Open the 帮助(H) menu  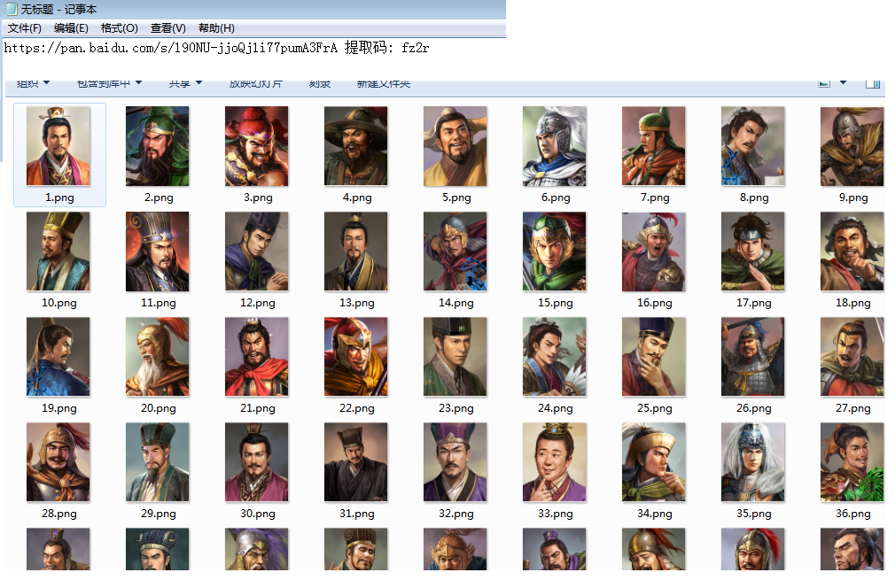point(216,28)
